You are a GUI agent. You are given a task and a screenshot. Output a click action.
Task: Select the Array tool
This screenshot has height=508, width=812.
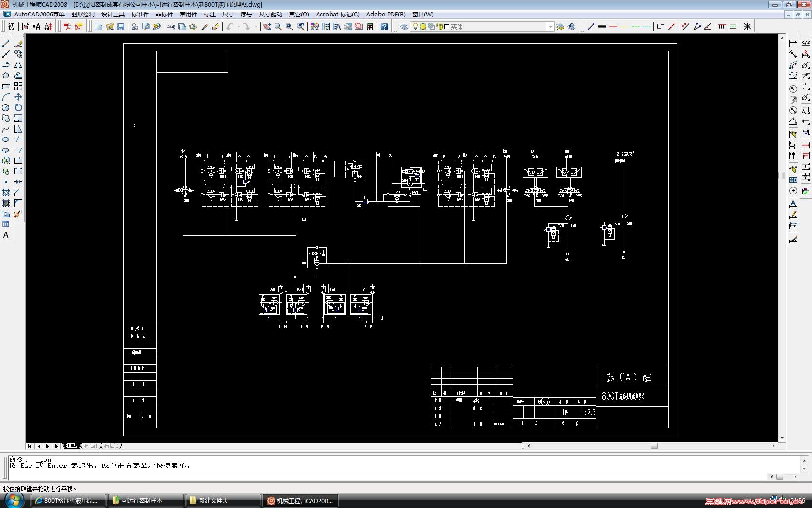(18, 86)
